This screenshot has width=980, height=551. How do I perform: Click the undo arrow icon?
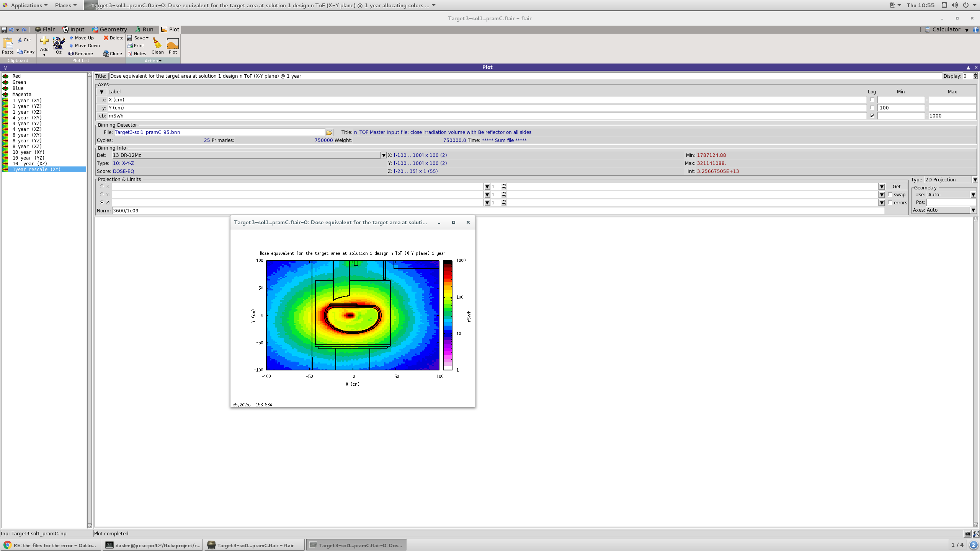click(11, 29)
